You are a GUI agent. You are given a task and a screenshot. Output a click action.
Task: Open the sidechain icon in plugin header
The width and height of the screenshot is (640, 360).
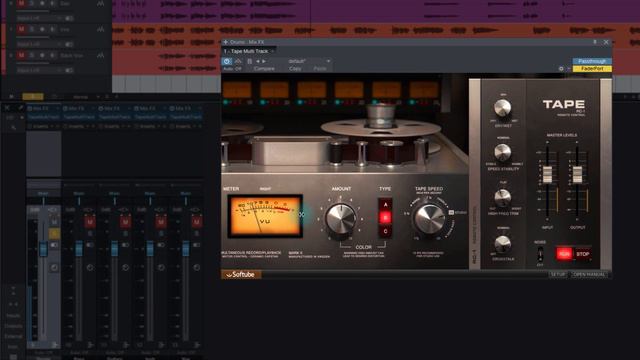238,61
